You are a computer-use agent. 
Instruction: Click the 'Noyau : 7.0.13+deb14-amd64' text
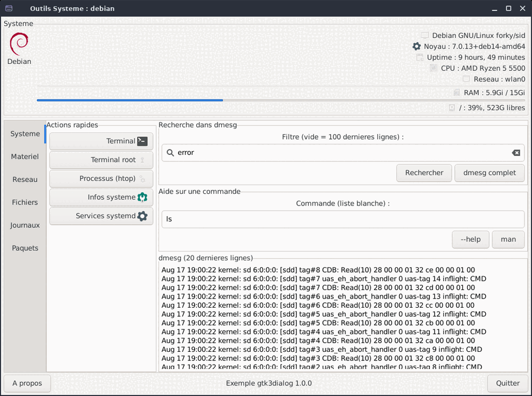[475, 46]
